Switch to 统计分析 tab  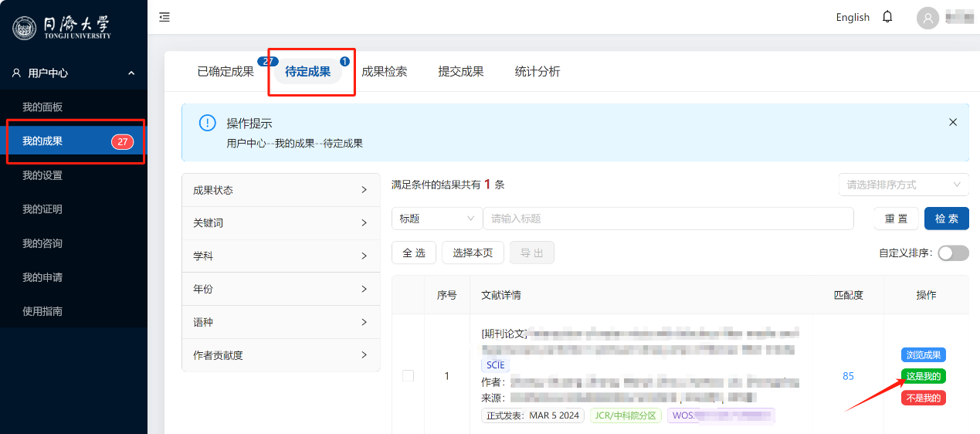537,72
